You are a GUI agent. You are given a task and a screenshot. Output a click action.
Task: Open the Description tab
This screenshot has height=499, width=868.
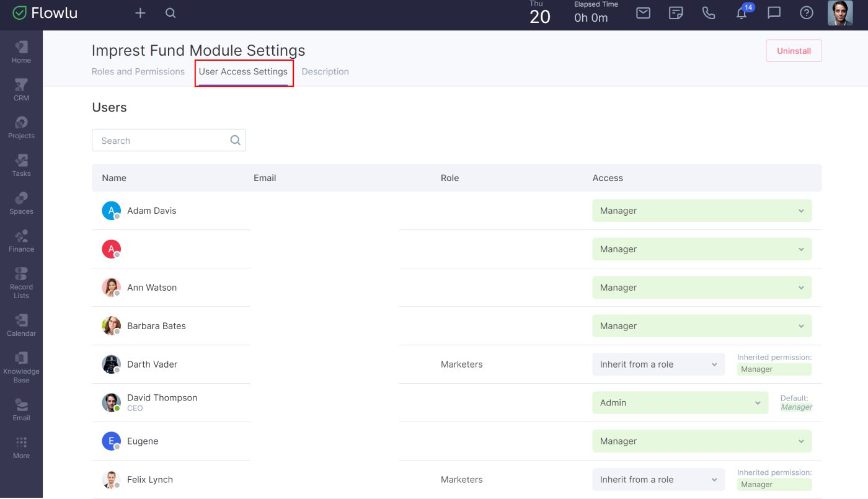tap(325, 72)
